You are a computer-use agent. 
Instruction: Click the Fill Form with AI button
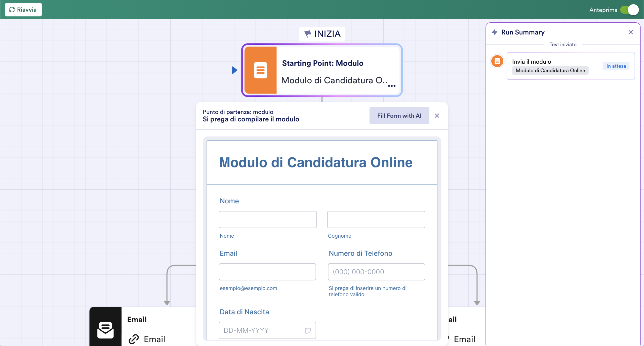(399, 116)
